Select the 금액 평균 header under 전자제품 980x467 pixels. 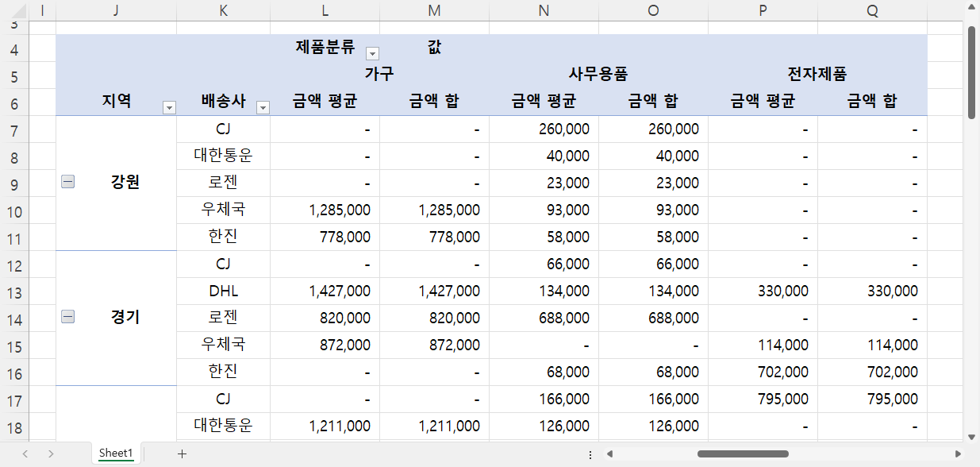tap(763, 99)
